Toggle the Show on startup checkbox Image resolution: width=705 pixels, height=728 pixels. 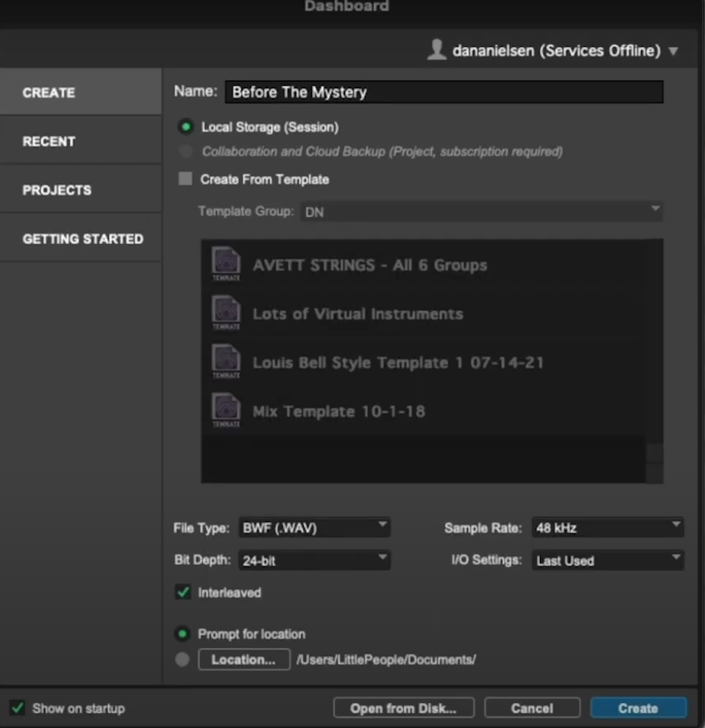tap(18, 708)
